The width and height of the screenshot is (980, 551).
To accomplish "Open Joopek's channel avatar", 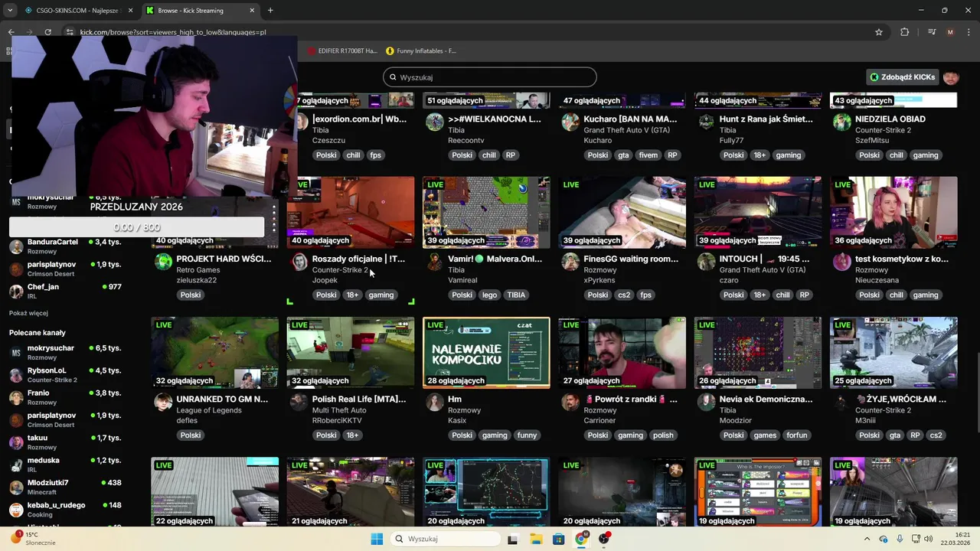I will click(x=299, y=262).
